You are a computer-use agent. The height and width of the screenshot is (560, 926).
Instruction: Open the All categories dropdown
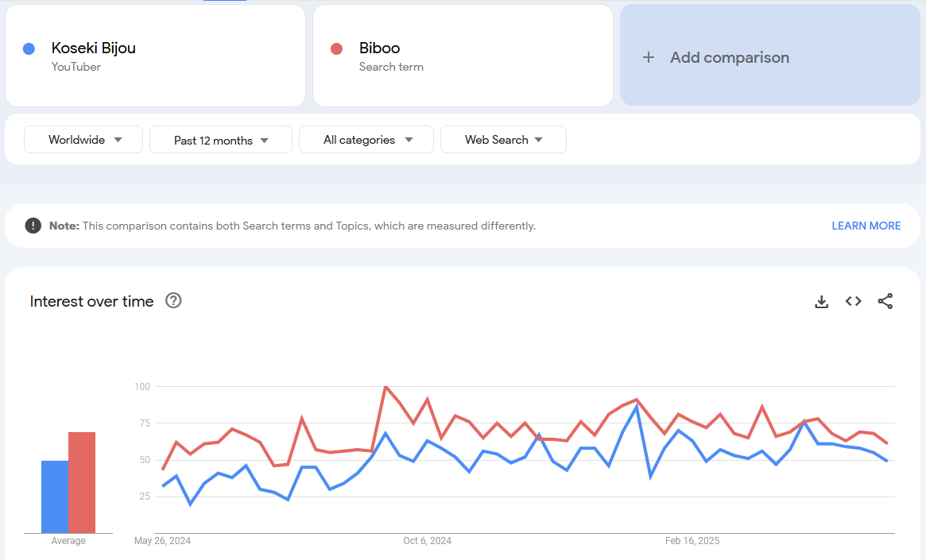point(366,140)
